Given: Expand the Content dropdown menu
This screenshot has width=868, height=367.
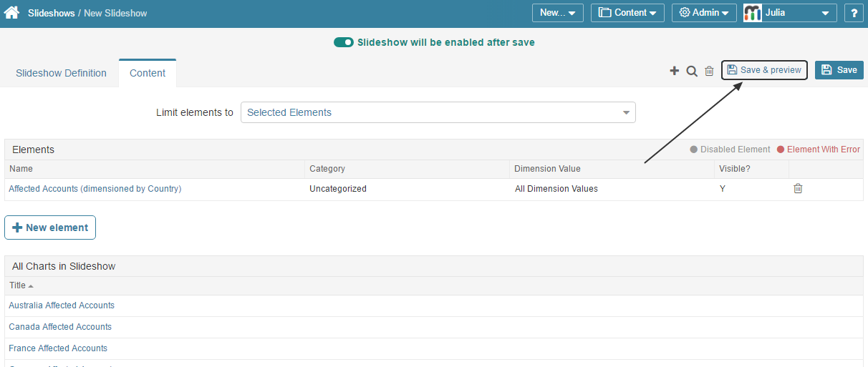Looking at the screenshot, I should (x=627, y=13).
